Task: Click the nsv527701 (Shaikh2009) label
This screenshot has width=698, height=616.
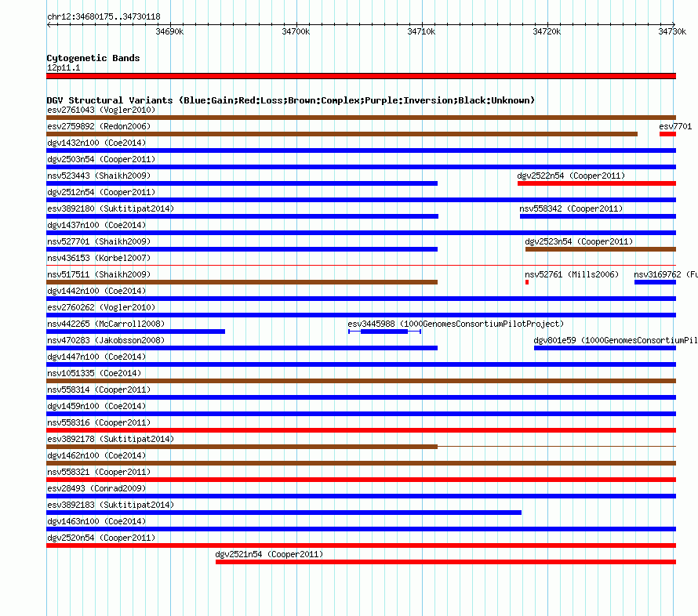Action: 99,241
